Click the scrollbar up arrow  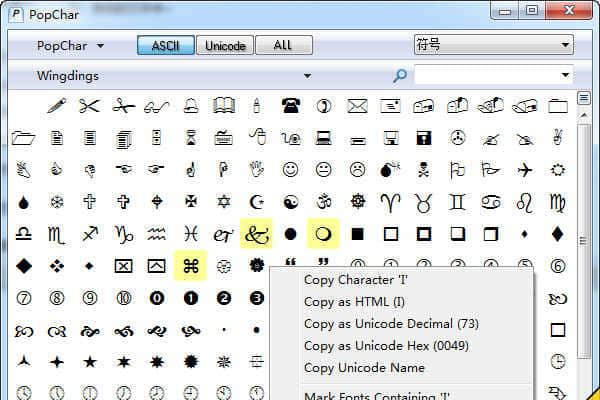pos(584,115)
